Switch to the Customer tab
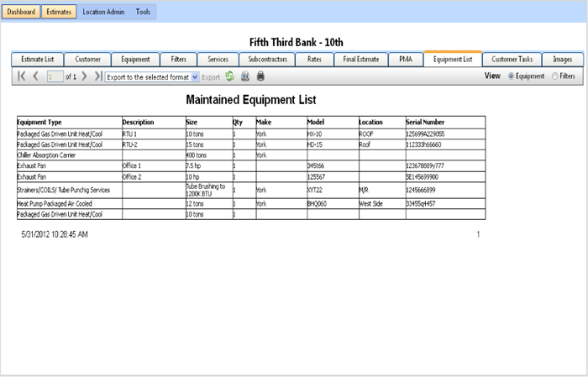This screenshot has height=377, width=588. click(x=87, y=60)
